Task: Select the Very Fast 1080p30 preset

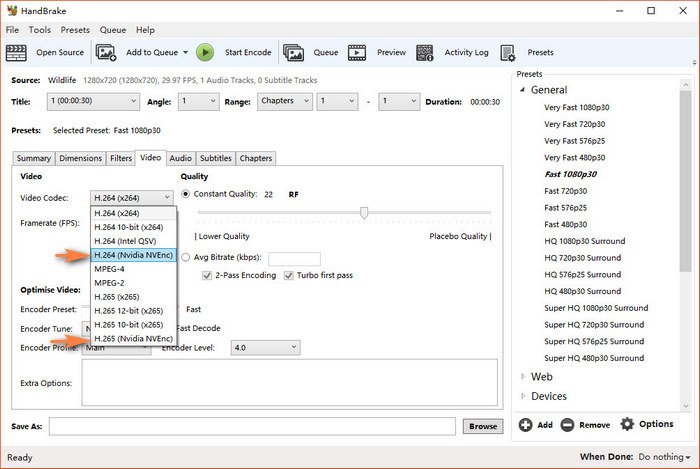Action: (576, 108)
